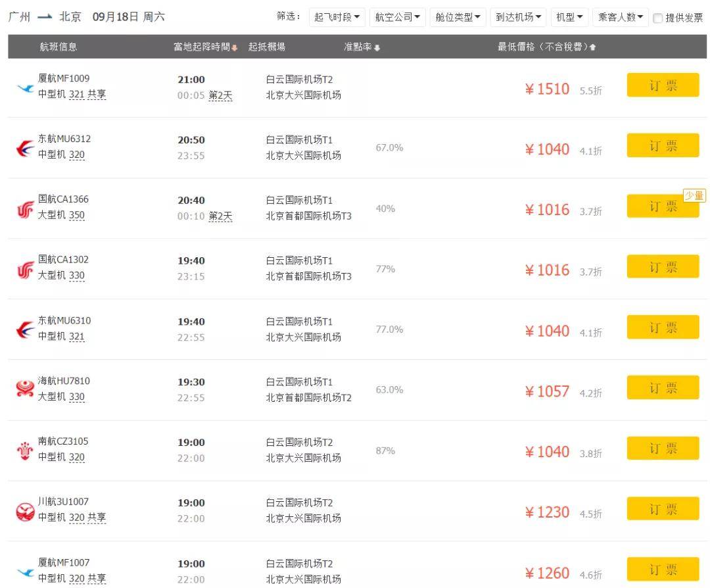Image resolution: width=710 pixels, height=588 pixels.
Task: Click the 少量 tag on CA1366 row
Action: point(694,195)
